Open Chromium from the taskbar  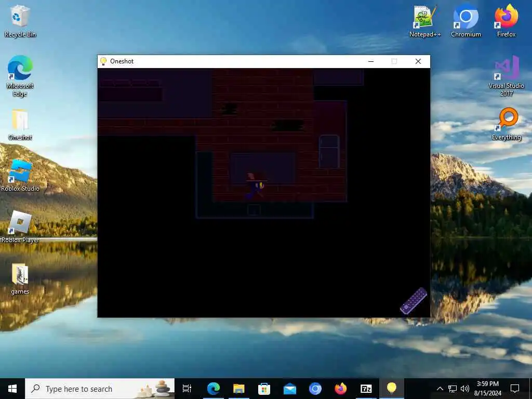pos(315,389)
